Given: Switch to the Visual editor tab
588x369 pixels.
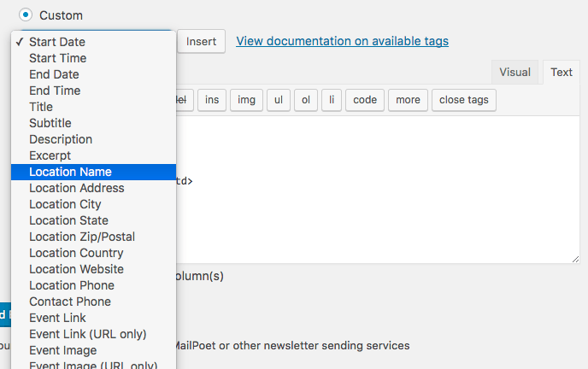Looking at the screenshot, I should (x=514, y=72).
